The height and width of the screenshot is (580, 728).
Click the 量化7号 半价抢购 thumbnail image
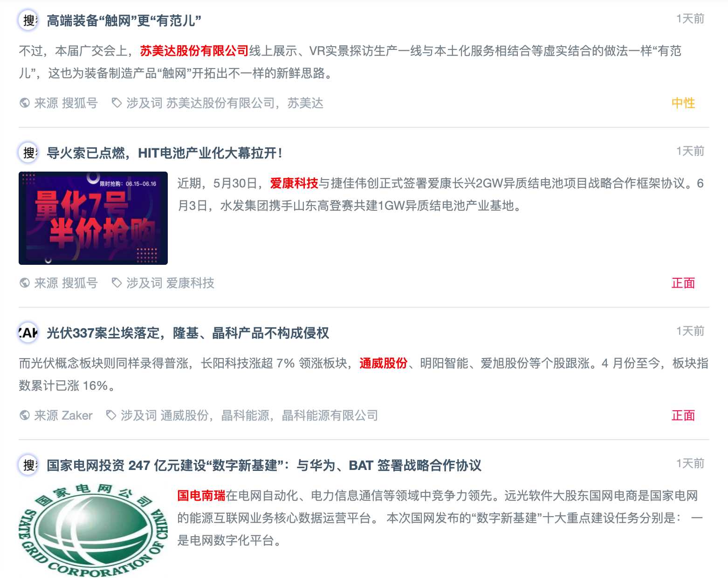pyautogui.click(x=93, y=218)
